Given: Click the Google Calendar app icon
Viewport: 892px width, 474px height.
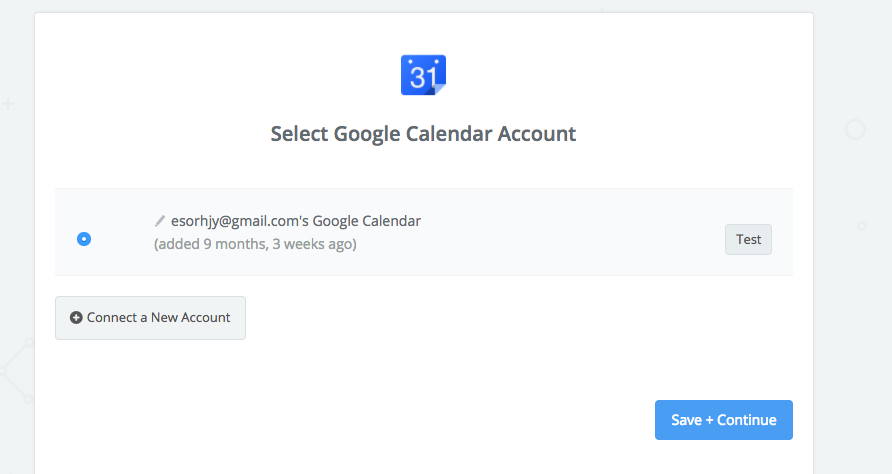Looking at the screenshot, I should pyautogui.click(x=423, y=76).
